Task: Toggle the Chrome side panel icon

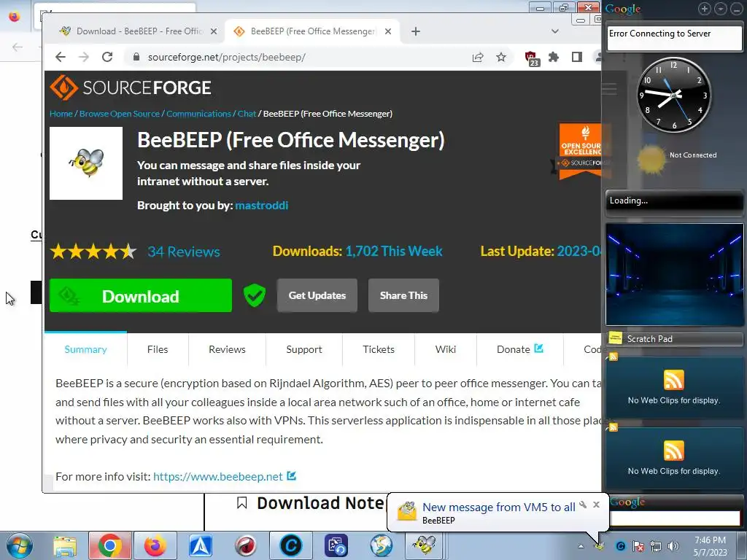Action: pyautogui.click(x=577, y=57)
